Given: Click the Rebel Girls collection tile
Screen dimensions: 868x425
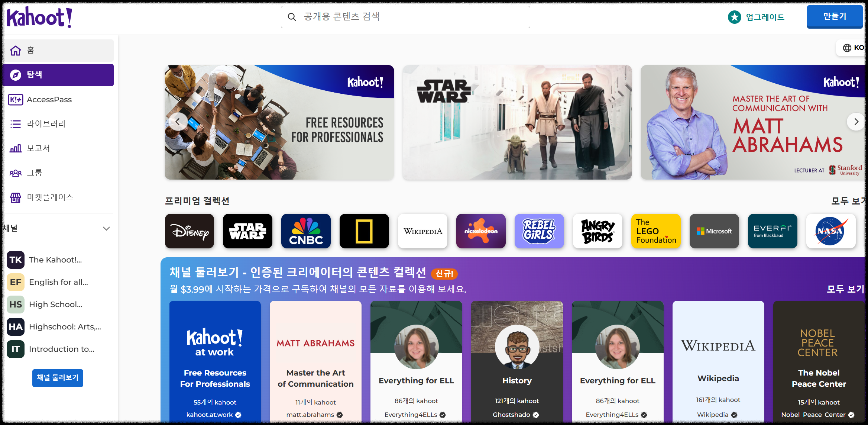Looking at the screenshot, I should pos(539,231).
